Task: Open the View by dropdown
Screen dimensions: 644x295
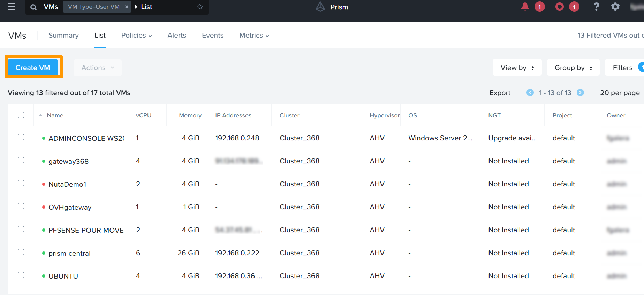Action: 517,68
